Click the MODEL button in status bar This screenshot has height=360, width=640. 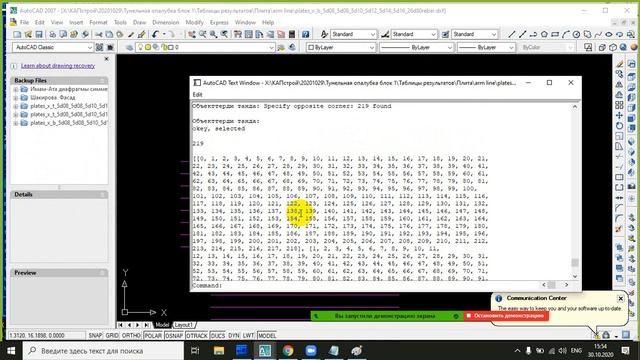click(x=267, y=336)
